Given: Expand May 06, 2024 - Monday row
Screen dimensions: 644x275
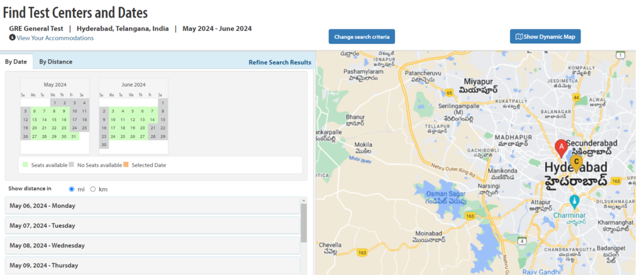Looking at the screenshot, I should pyautogui.click(x=152, y=206).
